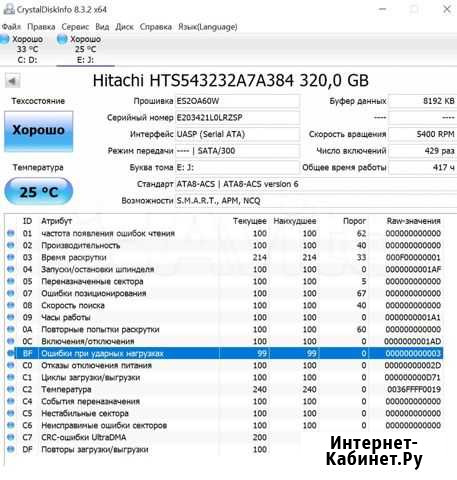The height and width of the screenshot is (480, 457).
Task: Select the E: J: disk tab
Action: [85, 49]
